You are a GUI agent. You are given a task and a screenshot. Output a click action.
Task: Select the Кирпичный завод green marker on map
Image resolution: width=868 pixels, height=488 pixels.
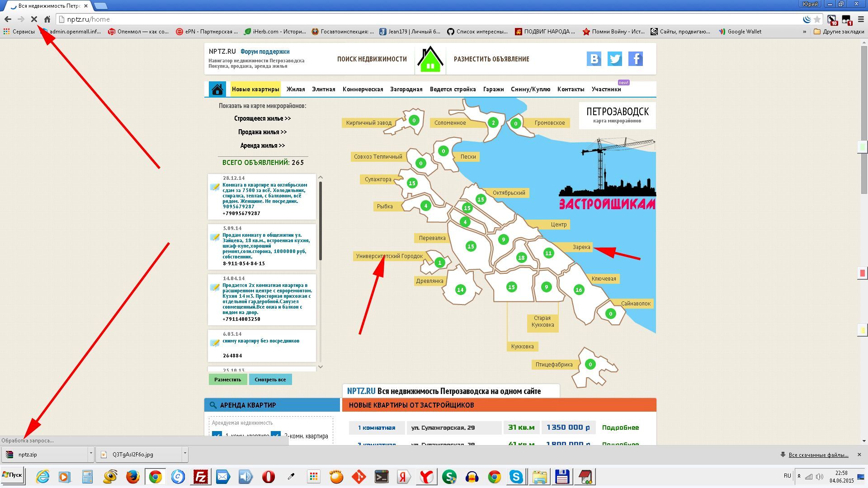(414, 120)
